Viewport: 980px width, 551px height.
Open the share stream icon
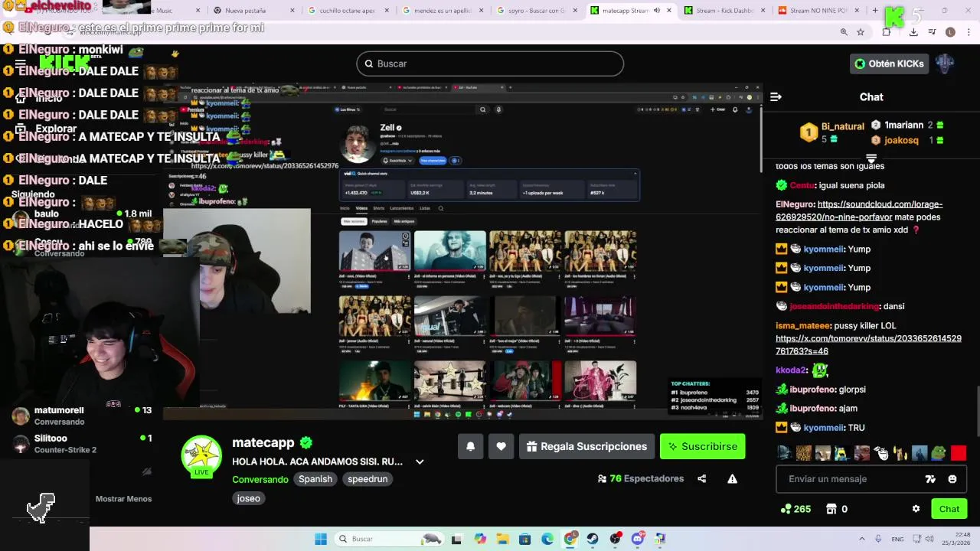pyautogui.click(x=701, y=479)
